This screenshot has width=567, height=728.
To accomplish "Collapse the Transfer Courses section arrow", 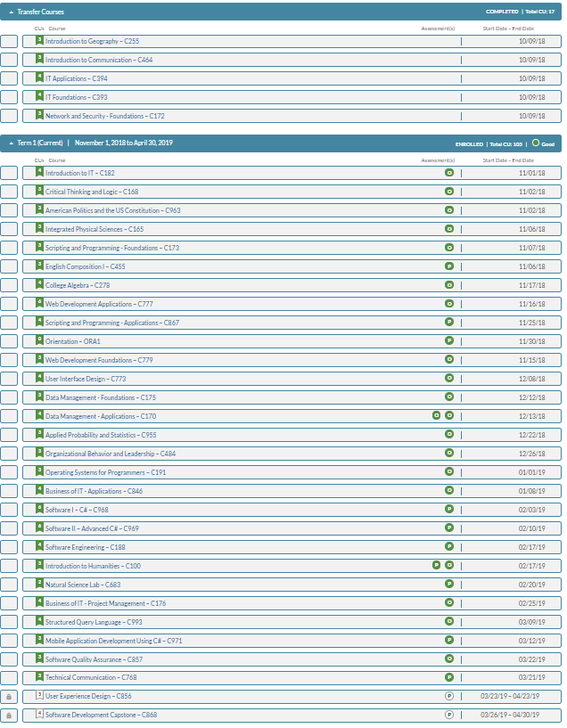I will point(11,12).
